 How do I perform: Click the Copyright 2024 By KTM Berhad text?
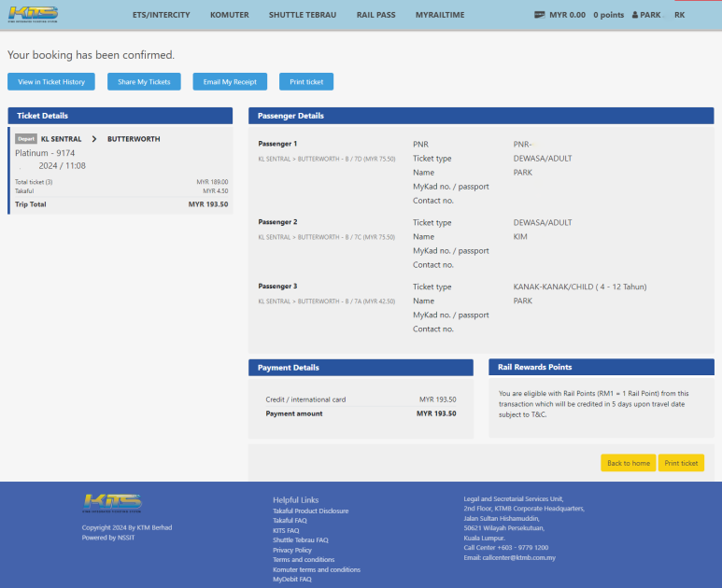[x=127, y=527]
